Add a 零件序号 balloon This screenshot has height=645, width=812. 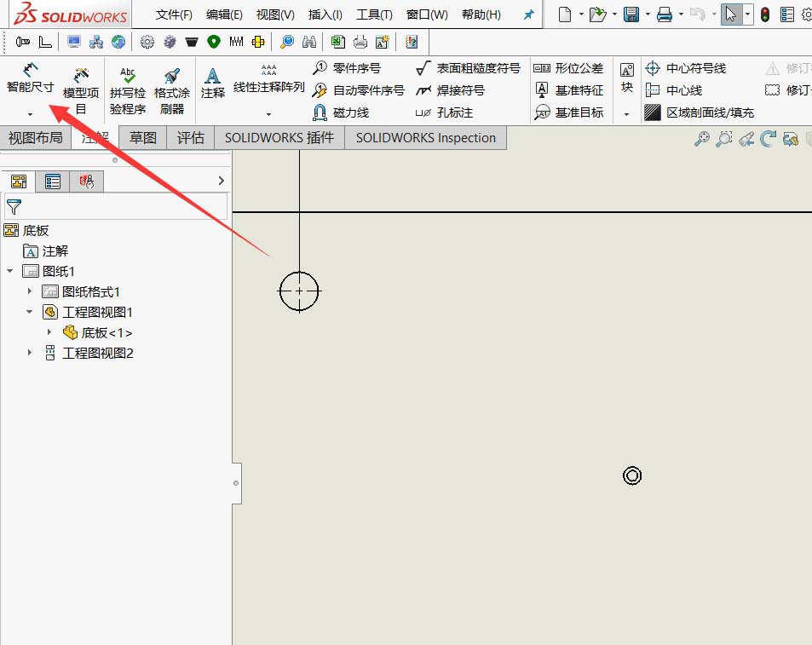coord(347,68)
